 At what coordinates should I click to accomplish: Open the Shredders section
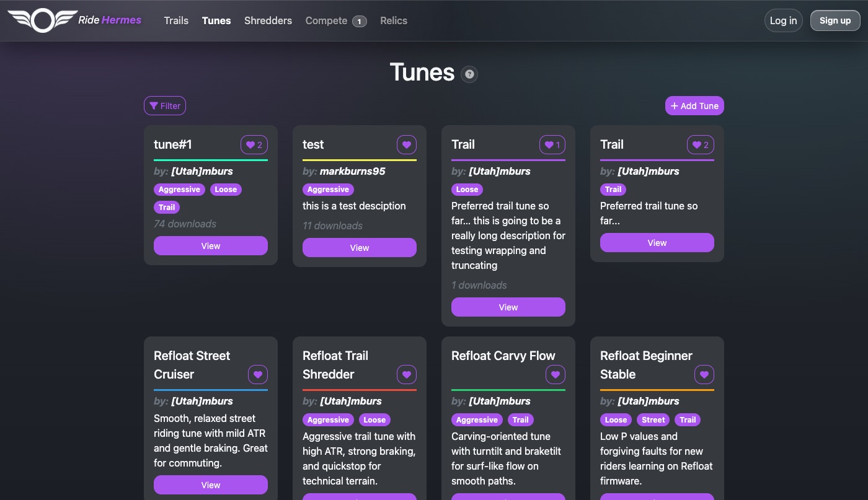tap(268, 20)
